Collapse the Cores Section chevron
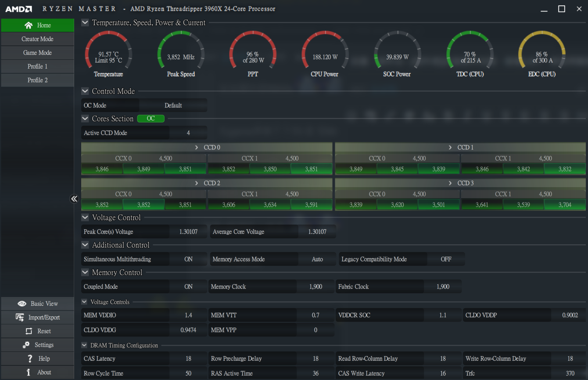The width and height of the screenshot is (588, 380). click(x=85, y=119)
